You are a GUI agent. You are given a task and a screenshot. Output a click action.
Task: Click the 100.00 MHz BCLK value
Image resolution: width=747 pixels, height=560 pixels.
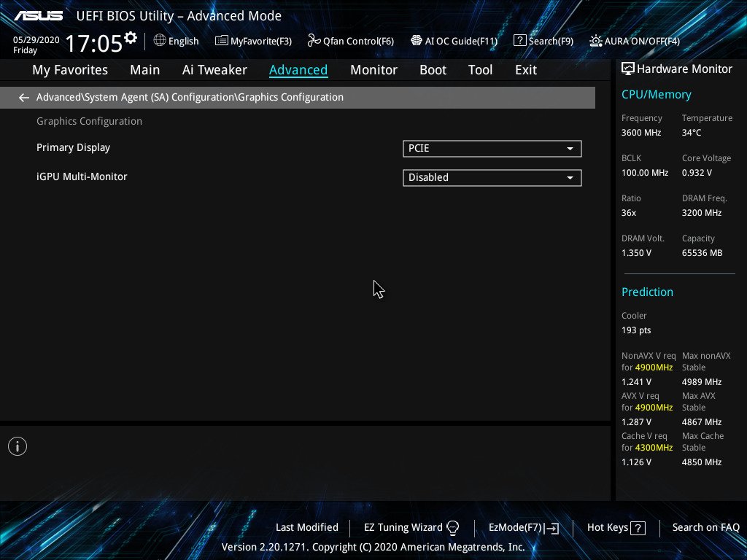point(645,173)
